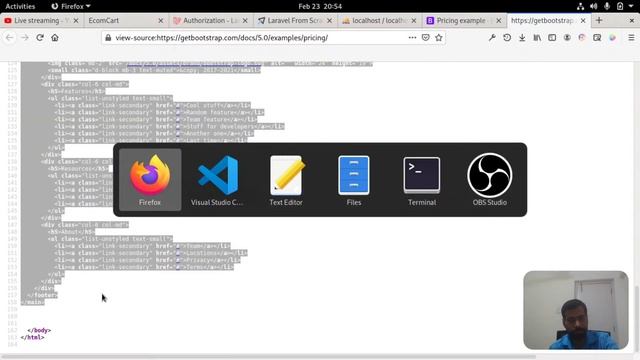Switch to Terminal in the app switcher
The height and width of the screenshot is (360, 640).
point(422,180)
